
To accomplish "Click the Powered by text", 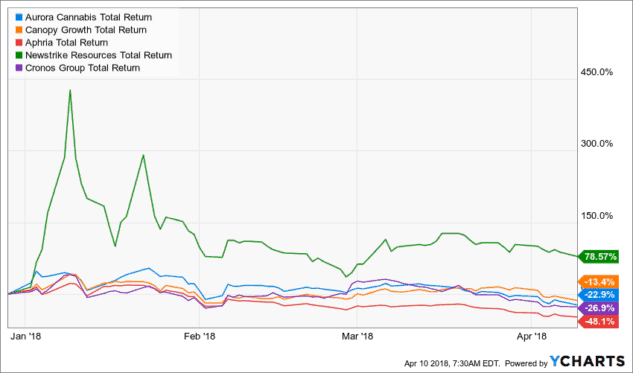I will point(526,363).
